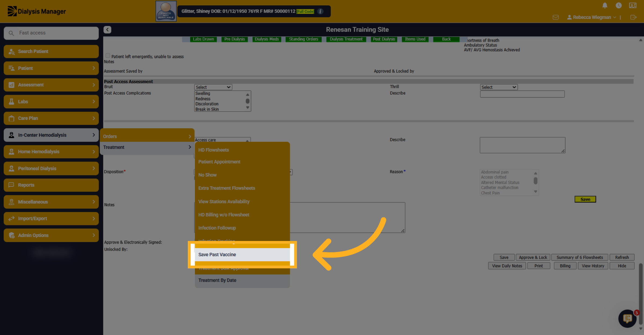Expand Home Hemodialysis menu
The width and height of the screenshot is (644, 335).
click(51, 152)
